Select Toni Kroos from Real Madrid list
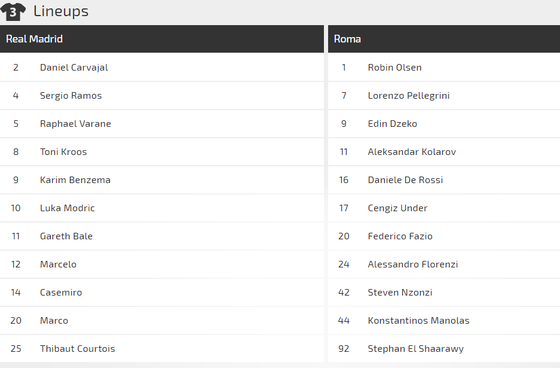 63,152
